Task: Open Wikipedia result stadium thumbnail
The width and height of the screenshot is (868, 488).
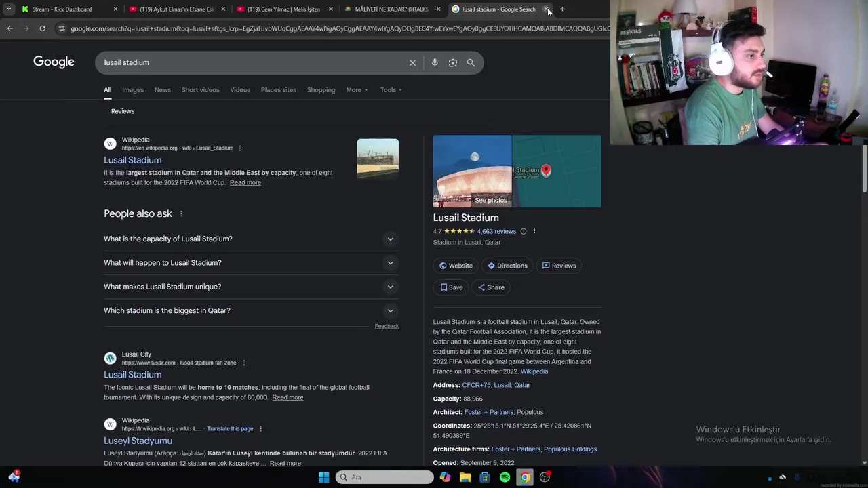Action: coord(378,159)
